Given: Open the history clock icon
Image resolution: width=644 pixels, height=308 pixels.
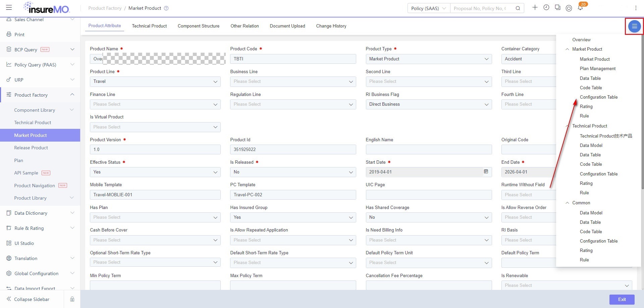Looking at the screenshot, I should [546, 7].
